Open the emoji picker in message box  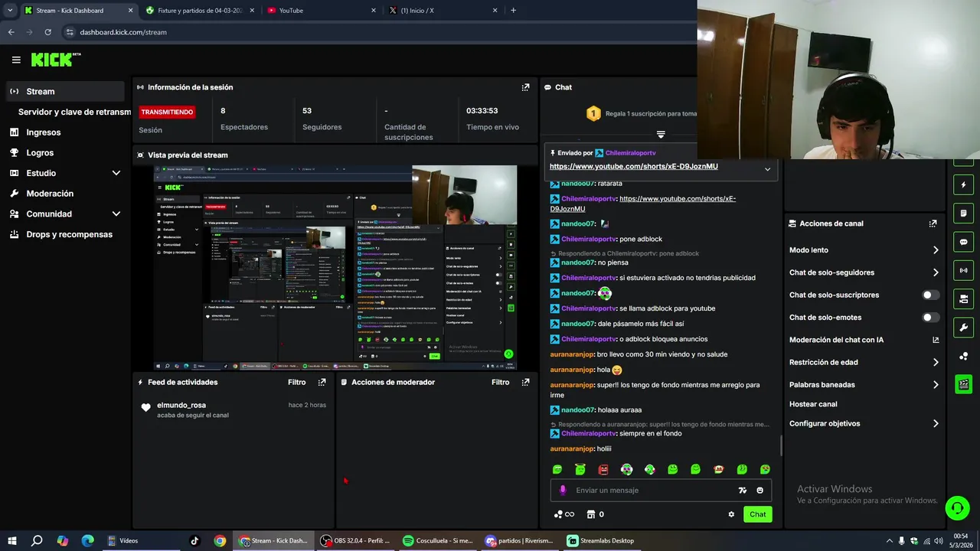(x=759, y=491)
